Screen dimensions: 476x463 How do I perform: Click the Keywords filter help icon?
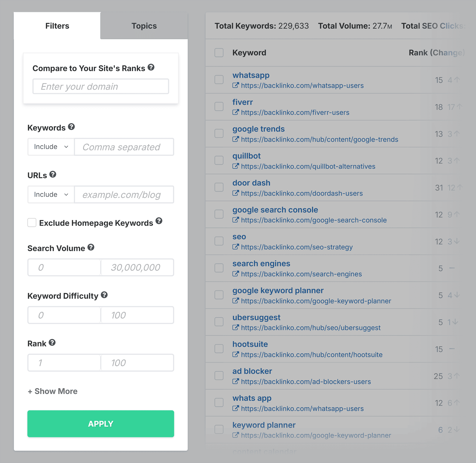click(x=71, y=127)
